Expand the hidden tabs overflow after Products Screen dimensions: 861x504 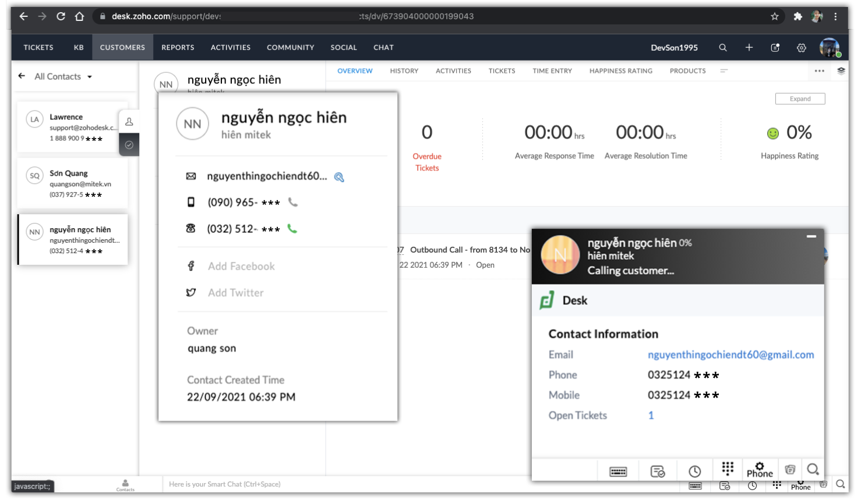(724, 71)
